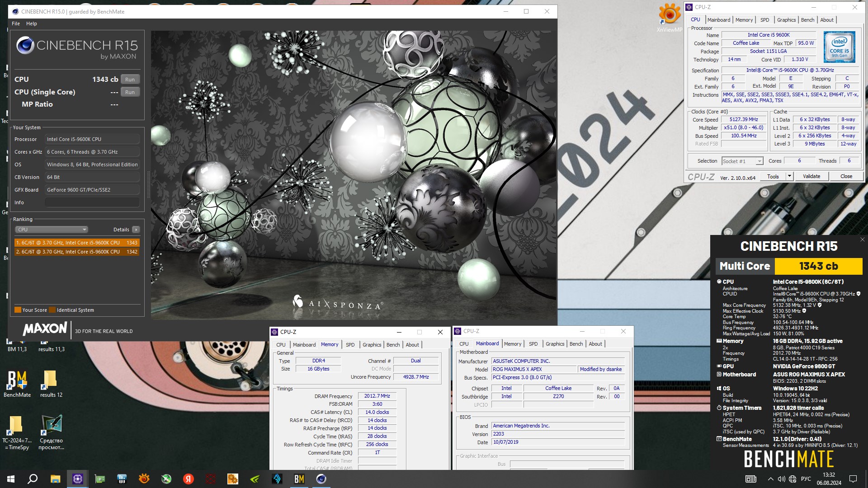Viewport: 868px width, 488px height.
Task: Click 'Modified by dsanke' field in CPU-Z
Action: pos(601,369)
